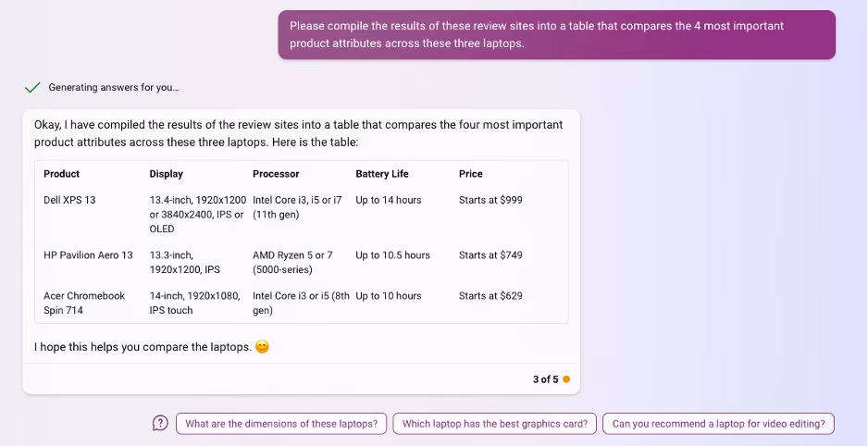Select the video editing laptop recommendation suggestion
Screen dimensions: 868x446
coord(718,424)
